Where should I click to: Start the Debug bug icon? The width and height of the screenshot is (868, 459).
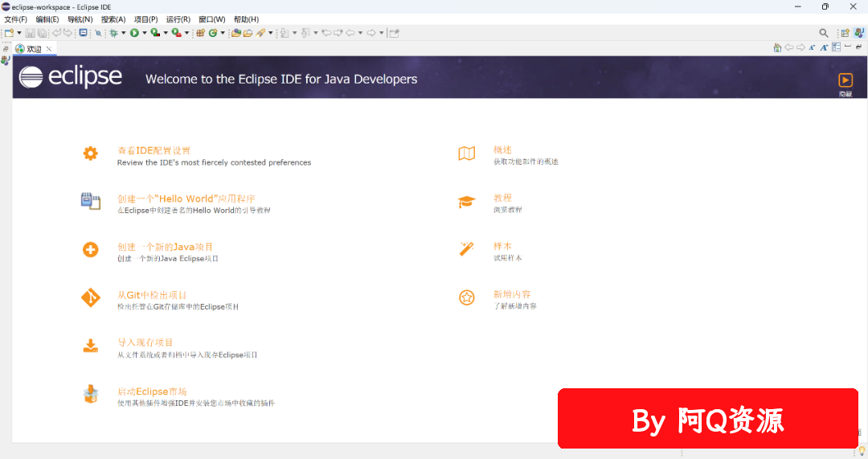[113, 33]
